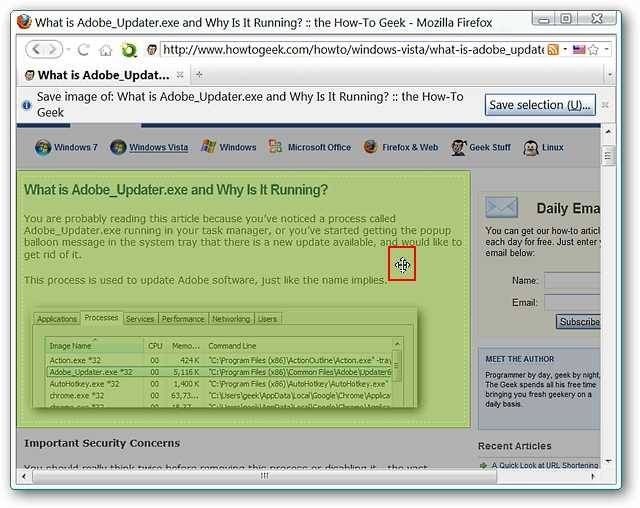Click the vertical scrollbar down arrow
The height and width of the screenshot is (508, 640).
coord(608,461)
